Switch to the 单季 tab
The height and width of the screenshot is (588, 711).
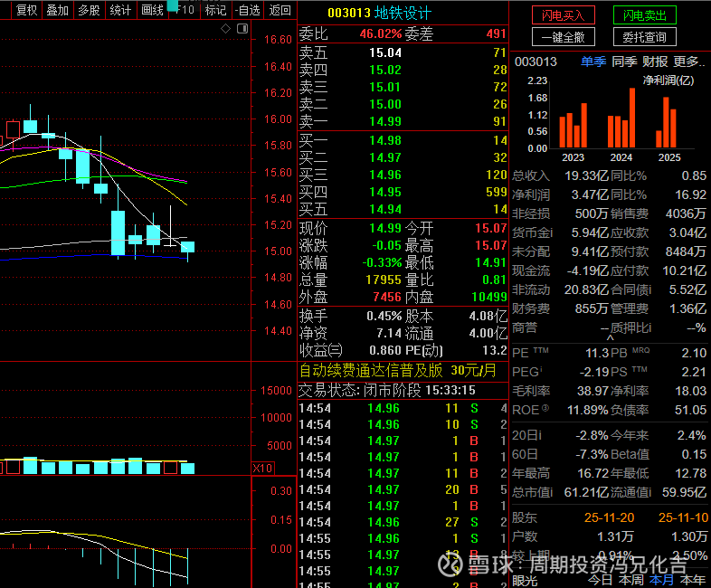pyautogui.click(x=593, y=62)
